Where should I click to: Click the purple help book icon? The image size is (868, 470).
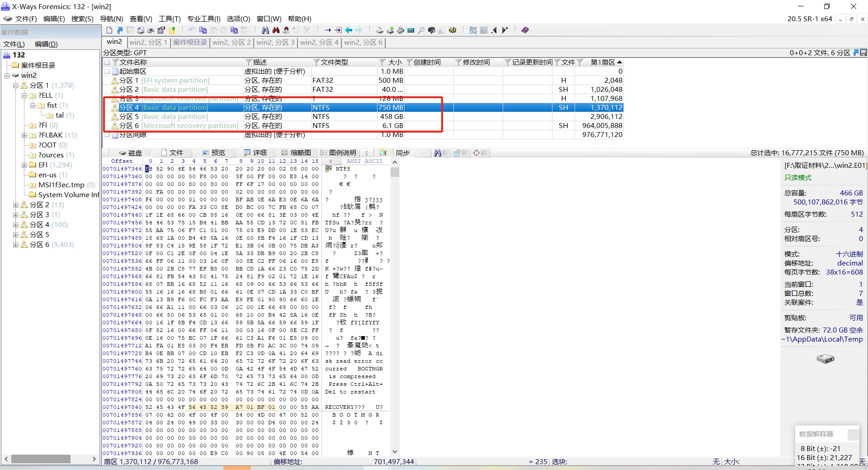click(525, 30)
